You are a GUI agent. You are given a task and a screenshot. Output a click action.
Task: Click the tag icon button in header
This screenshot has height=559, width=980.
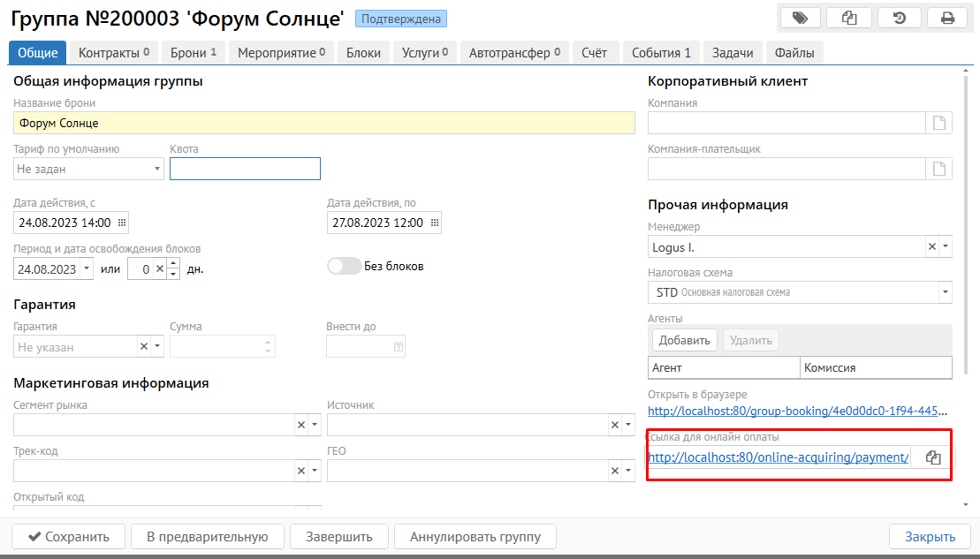pyautogui.click(x=801, y=18)
